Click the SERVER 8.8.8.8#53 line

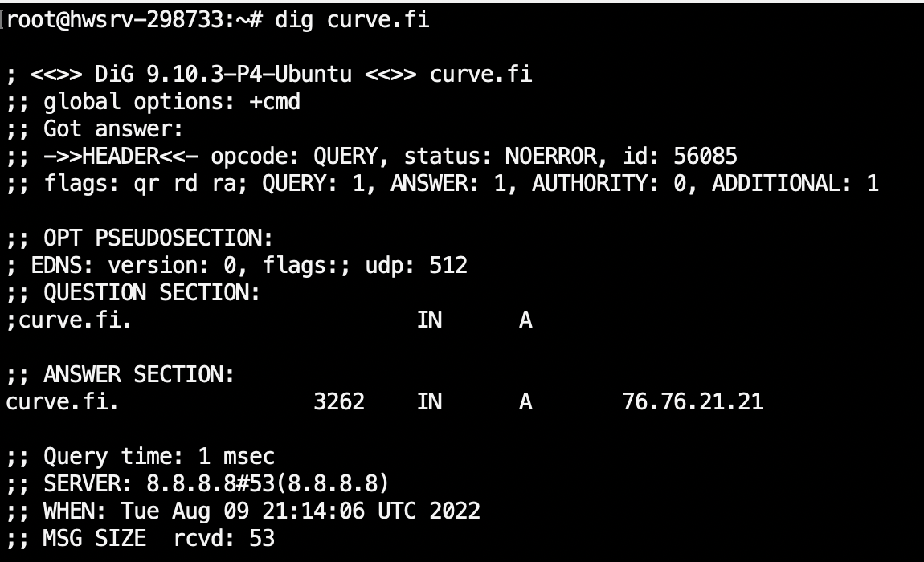[198, 483]
